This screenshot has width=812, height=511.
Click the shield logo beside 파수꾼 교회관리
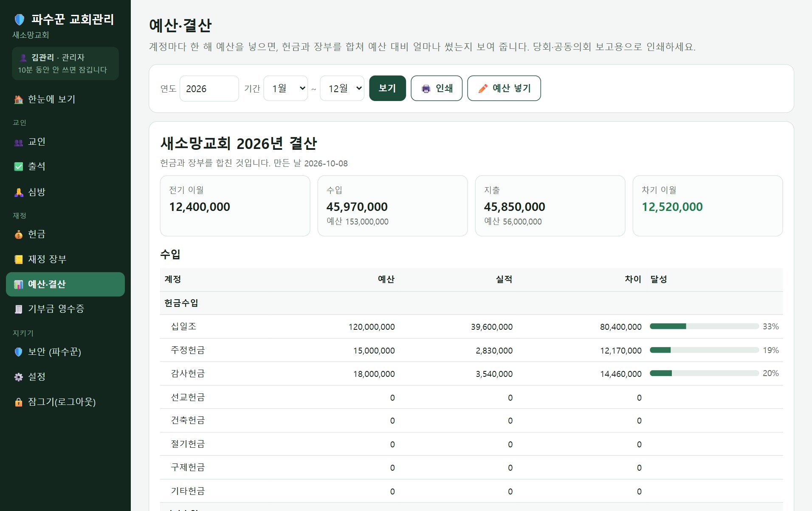pos(20,20)
